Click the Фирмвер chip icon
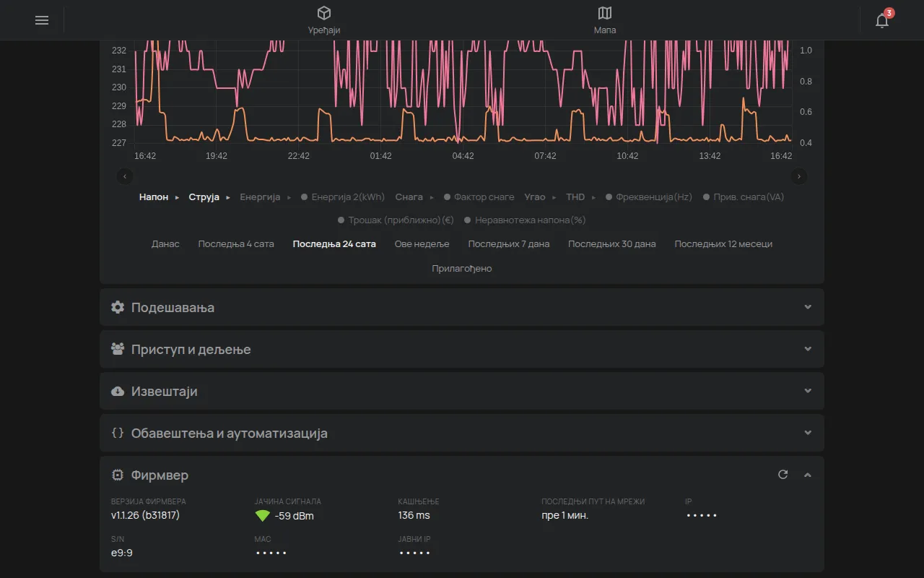 click(118, 475)
